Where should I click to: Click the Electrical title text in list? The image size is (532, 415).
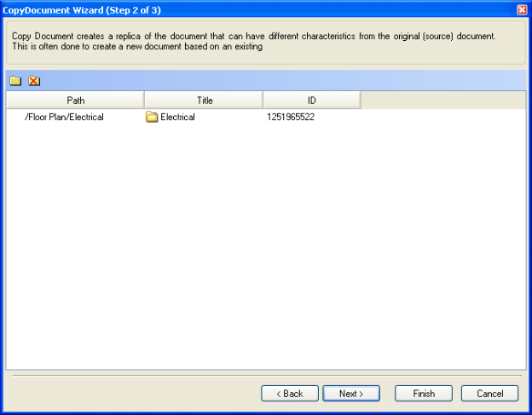178,118
